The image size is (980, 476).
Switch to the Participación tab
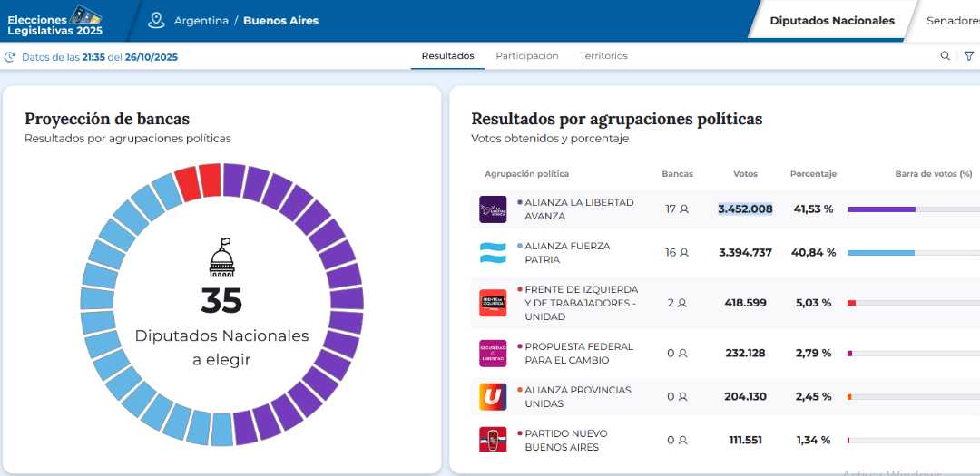coord(526,56)
